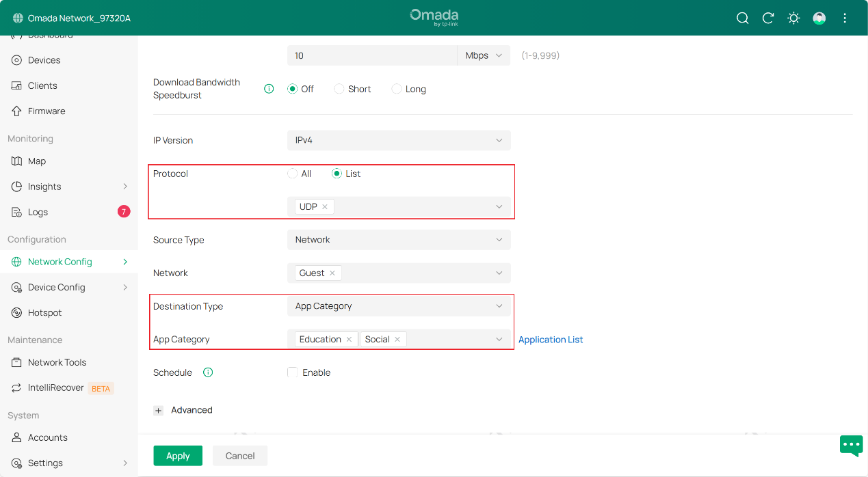Enable the Schedule checkbox
Screen dimensions: 868x477
coord(293,372)
